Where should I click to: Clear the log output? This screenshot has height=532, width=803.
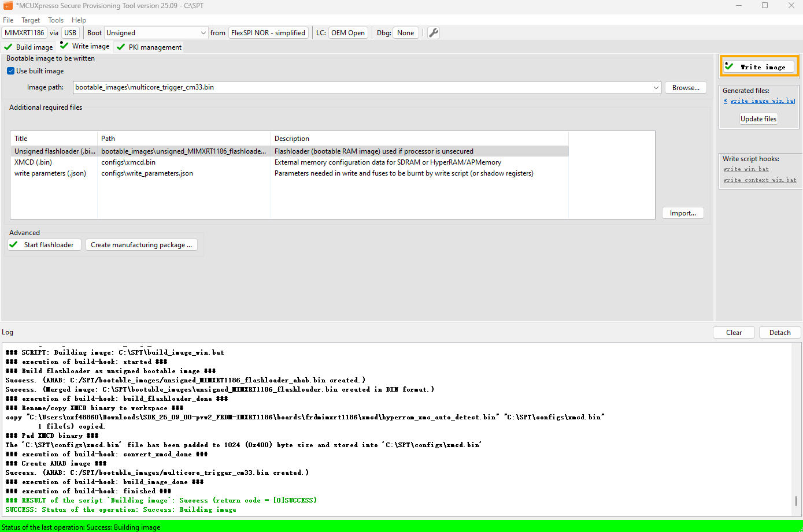point(734,333)
